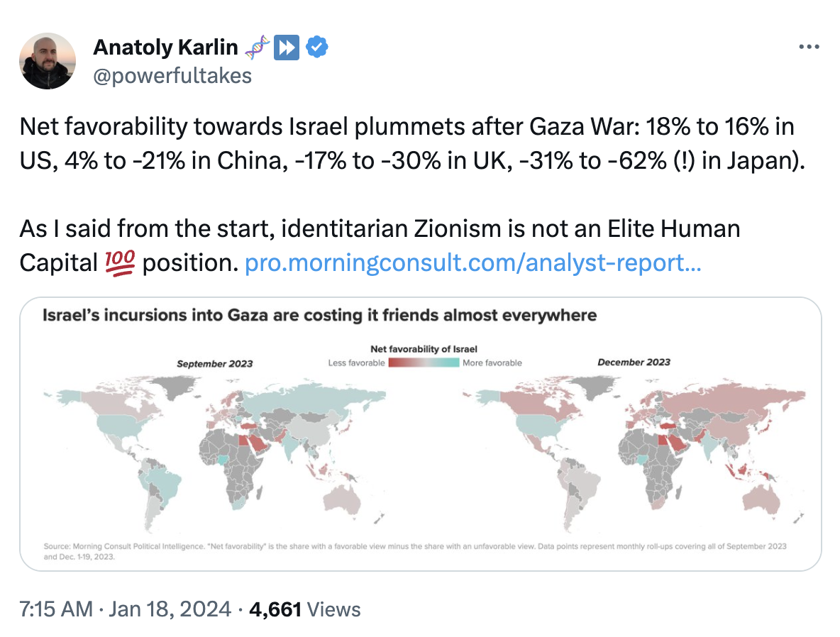840x637 pixels.
Task: Open the more options ellipsis menu
Action: [x=809, y=48]
